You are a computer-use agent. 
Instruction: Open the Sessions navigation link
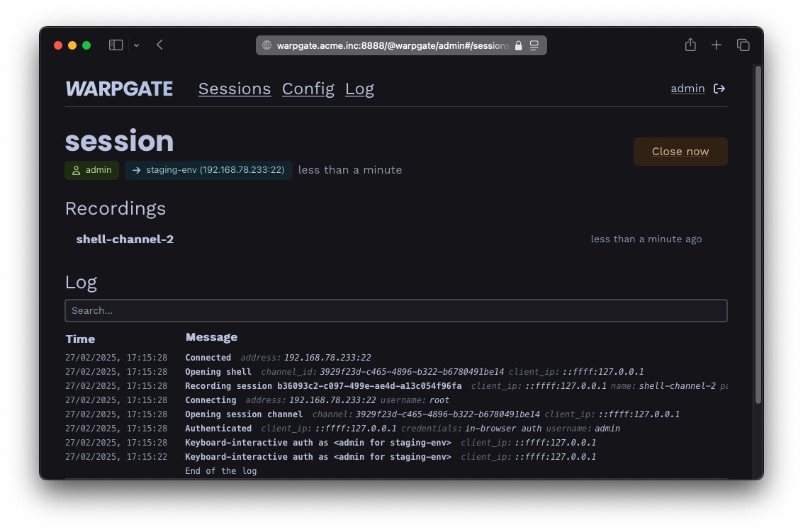point(235,89)
